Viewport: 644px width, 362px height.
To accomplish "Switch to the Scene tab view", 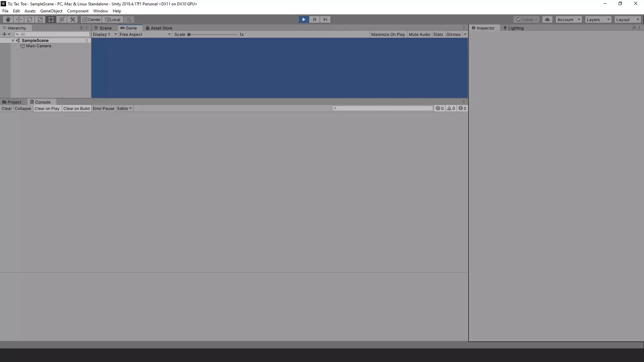I will coord(105,28).
